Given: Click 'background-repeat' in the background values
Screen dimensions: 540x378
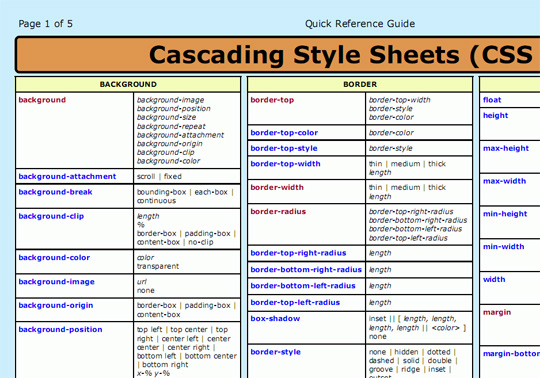Looking at the screenshot, I should click(171, 126).
